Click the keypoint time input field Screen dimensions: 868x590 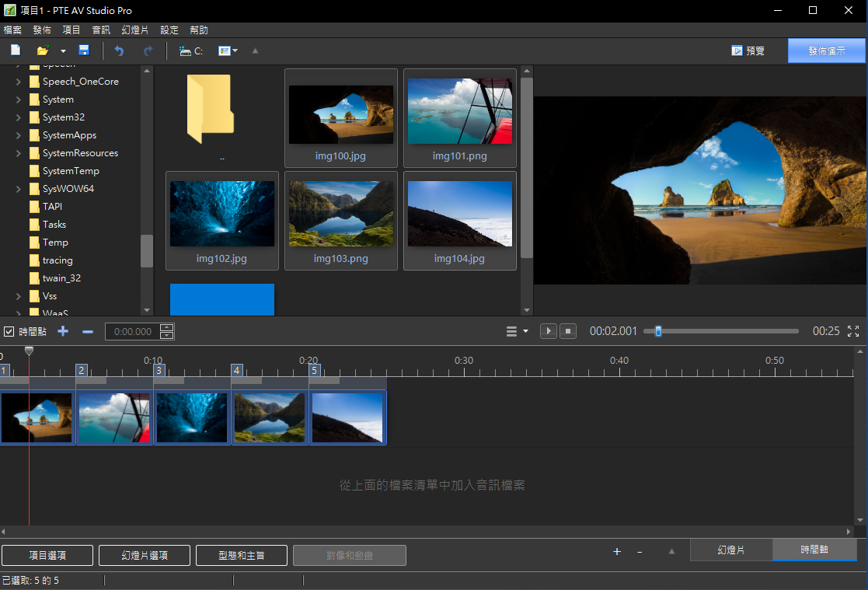click(x=133, y=331)
